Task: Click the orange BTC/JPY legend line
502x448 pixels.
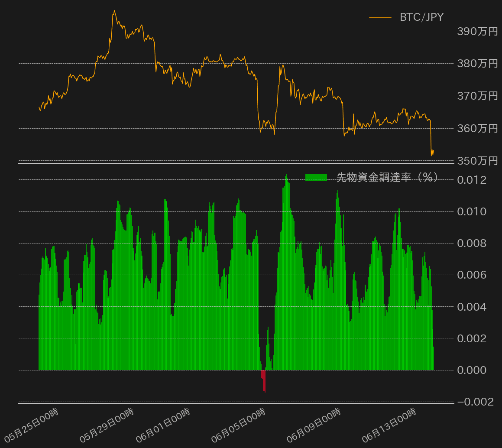Action: 380,17
